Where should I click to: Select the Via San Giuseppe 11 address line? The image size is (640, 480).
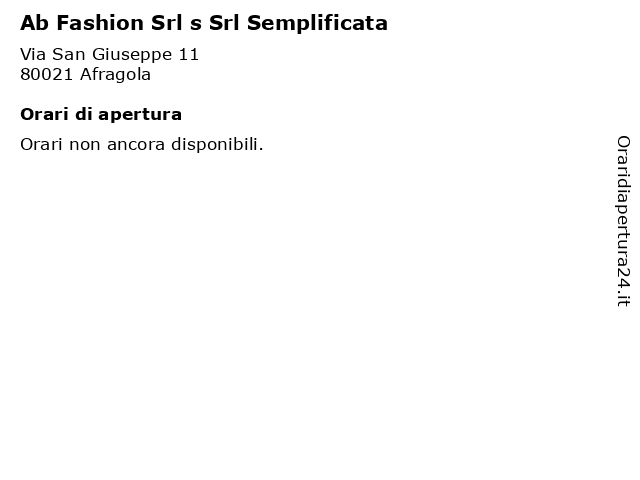(x=109, y=55)
